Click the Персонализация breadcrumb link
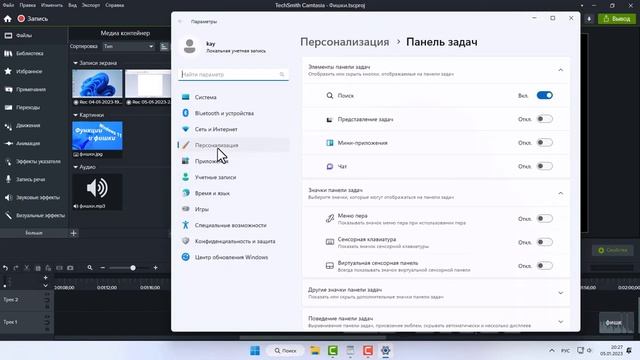Viewport: 640px width, 360px height. [344, 42]
